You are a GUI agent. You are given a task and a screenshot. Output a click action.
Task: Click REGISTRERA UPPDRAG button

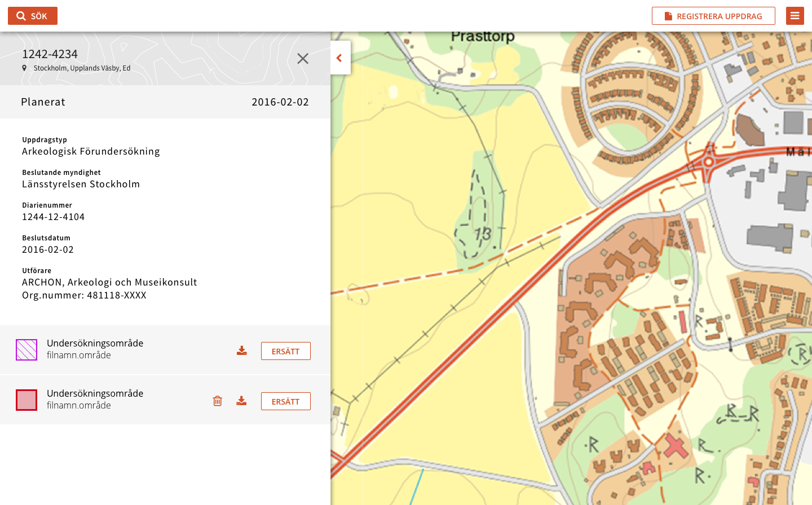point(713,16)
